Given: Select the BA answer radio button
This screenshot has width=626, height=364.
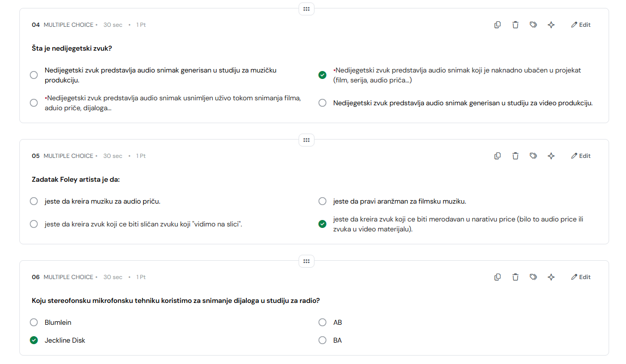Looking at the screenshot, I should tap(322, 340).
